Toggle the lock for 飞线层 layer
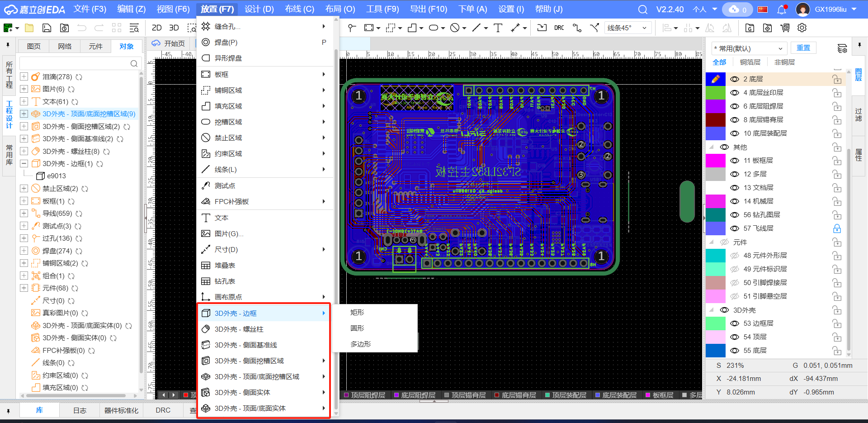 tap(837, 228)
